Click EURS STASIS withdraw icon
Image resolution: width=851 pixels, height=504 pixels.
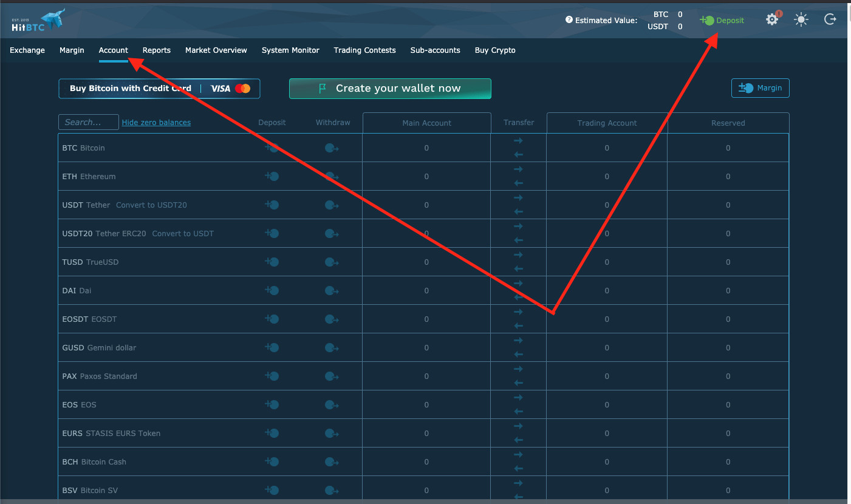[x=332, y=433]
